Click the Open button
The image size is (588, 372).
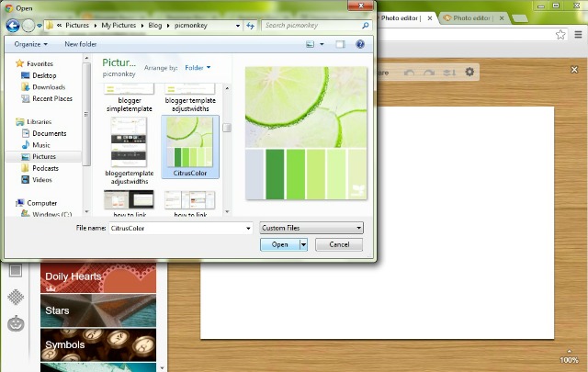[280, 244]
